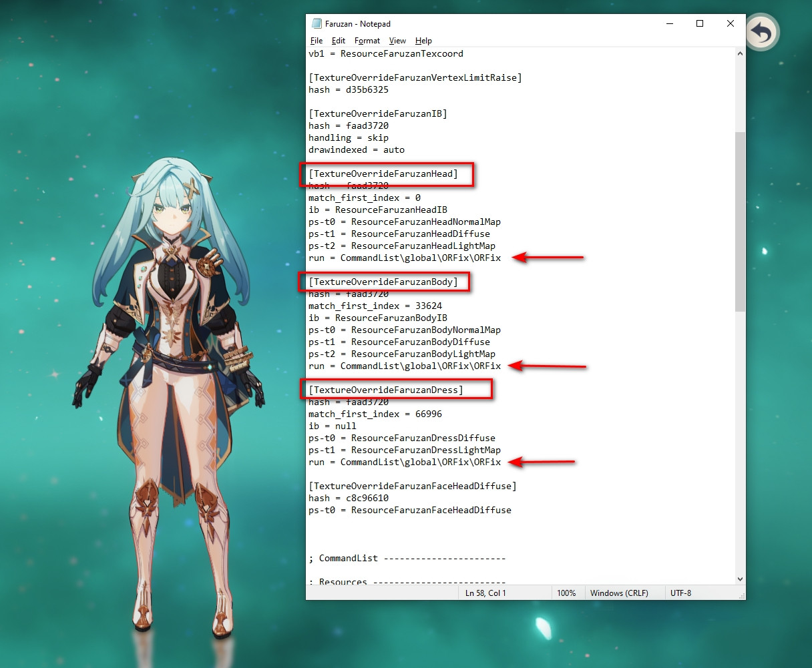812x668 pixels.
Task: Place cursor on the TextureOverrideFaruzanHead line
Action: pos(383,174)
